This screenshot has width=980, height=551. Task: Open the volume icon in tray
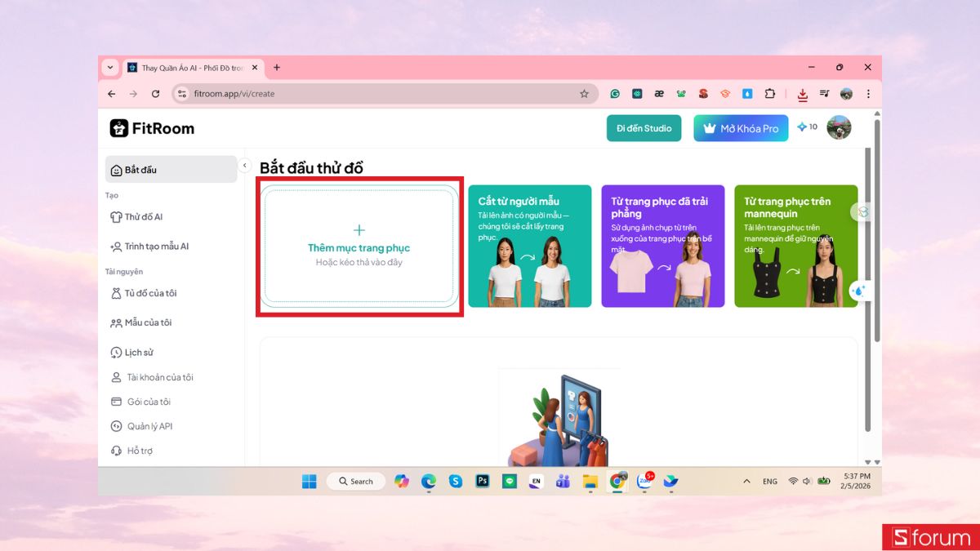point(807,482)
